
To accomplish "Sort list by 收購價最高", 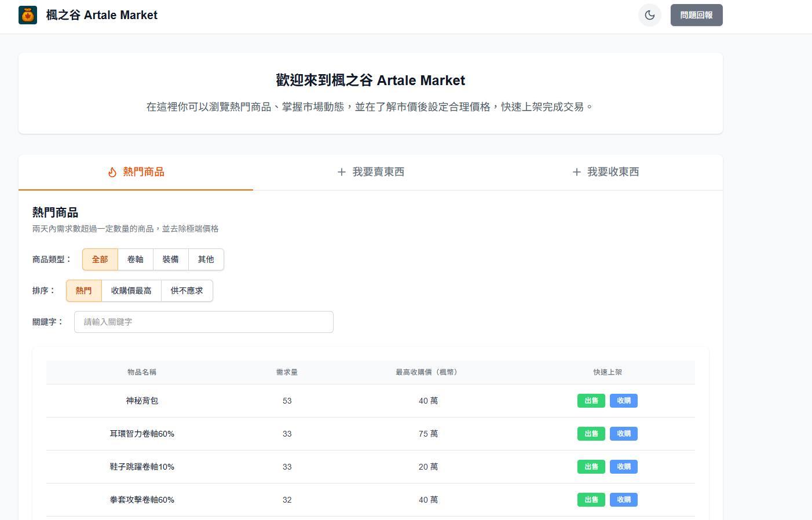I will [131, 291].
